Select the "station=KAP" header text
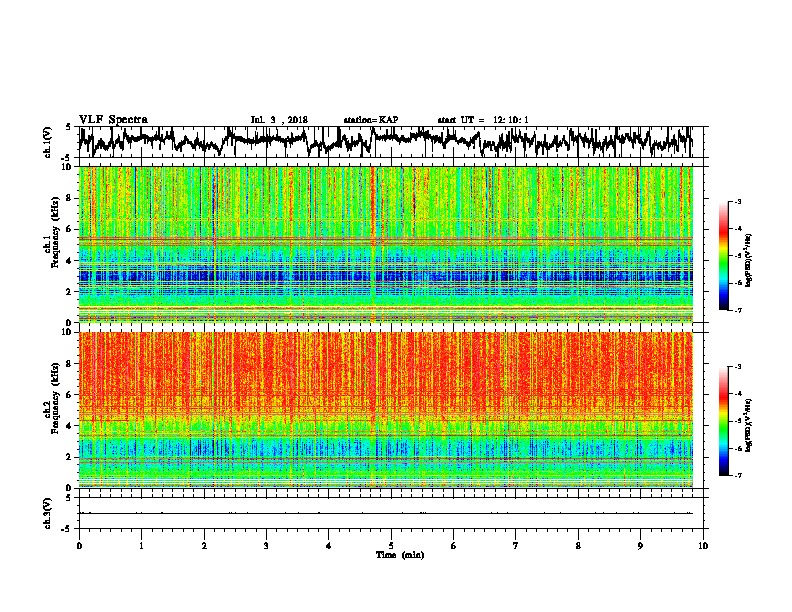Viewport: 792px width, 612px height. 371,120
